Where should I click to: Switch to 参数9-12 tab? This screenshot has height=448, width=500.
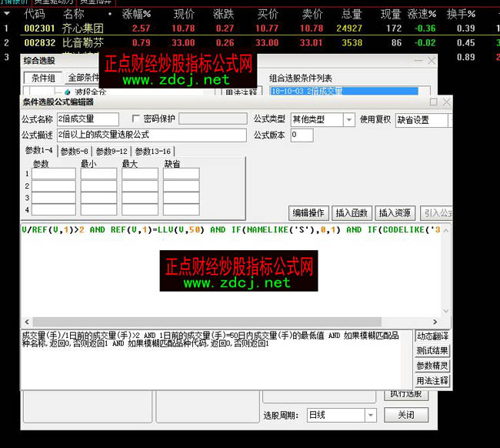113,151
